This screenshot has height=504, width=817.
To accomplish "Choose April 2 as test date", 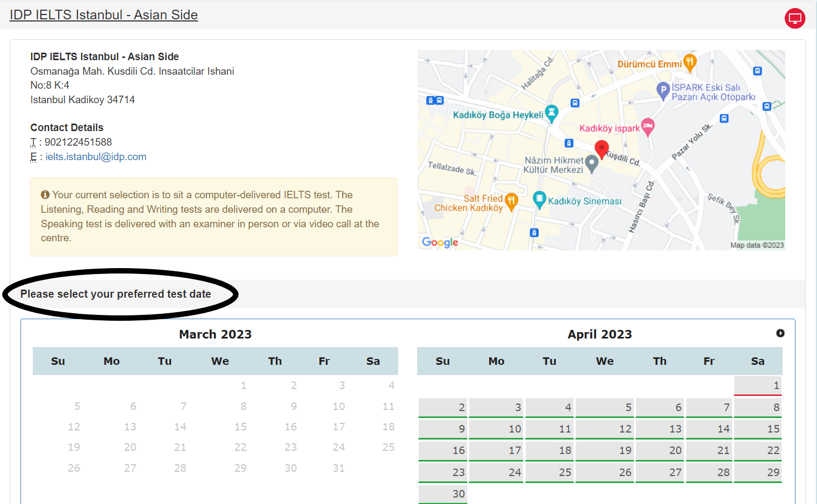I will [x=443, y=408].
